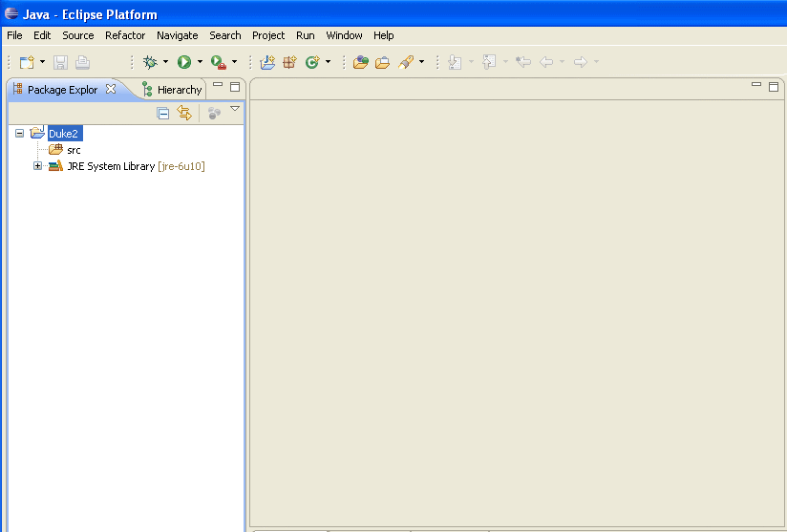Click the Previous Annotation icon
787x532 pixels.
pos(489,62)
